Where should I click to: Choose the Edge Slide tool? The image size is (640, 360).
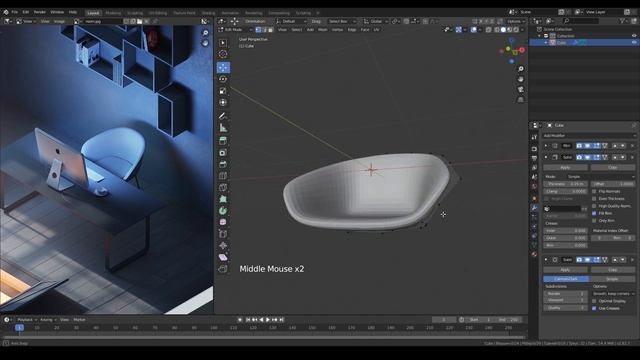click(223, 234)
